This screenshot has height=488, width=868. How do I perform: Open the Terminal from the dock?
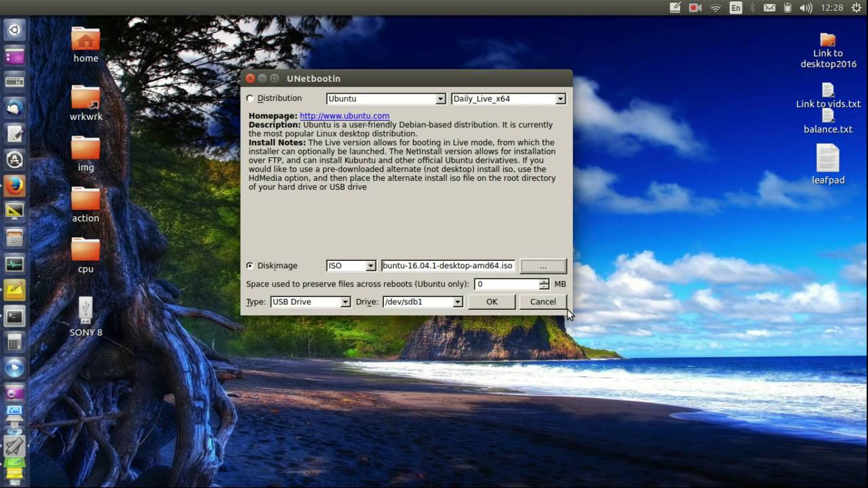pos(15,316)
